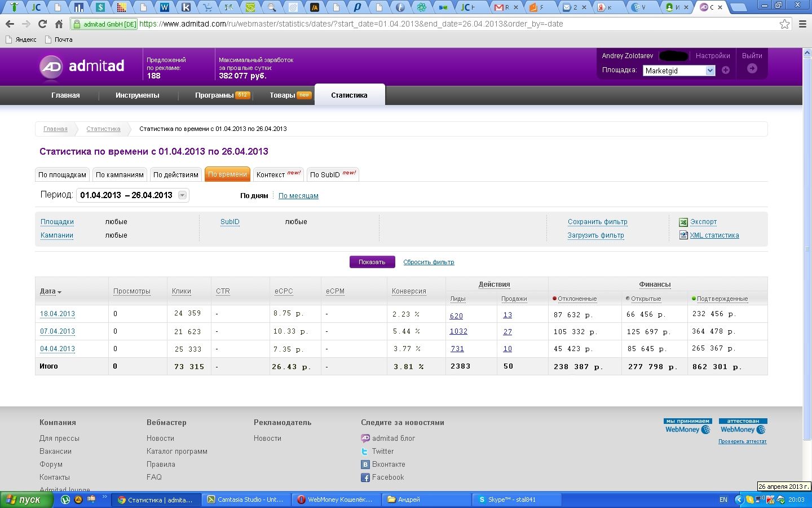Viewport: 812px width, 508px height.
Task: Switch to По площадкам tab
Action: point(63,174)
